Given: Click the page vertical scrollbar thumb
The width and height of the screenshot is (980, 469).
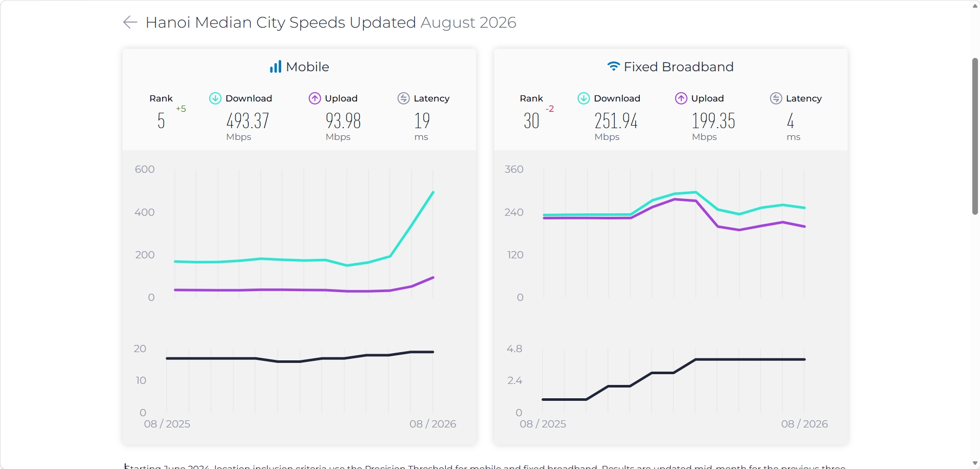Looking at the screenshot, I should tap(975, 136).
